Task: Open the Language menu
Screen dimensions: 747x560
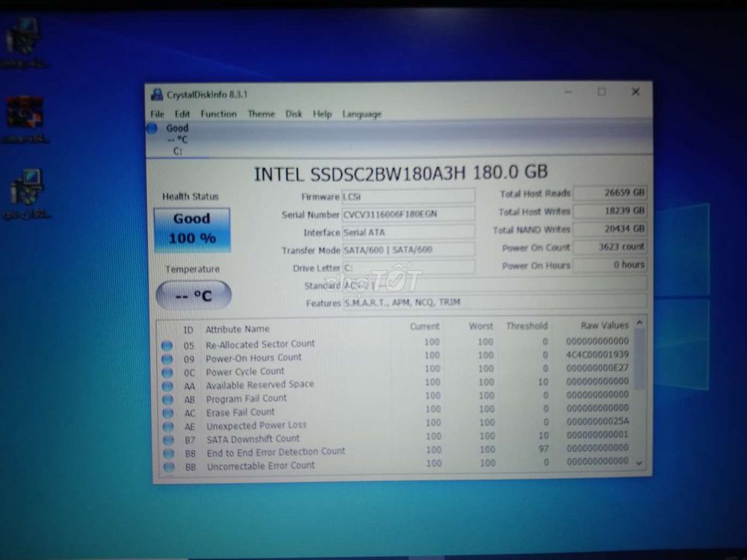Action: click(362, 114)
